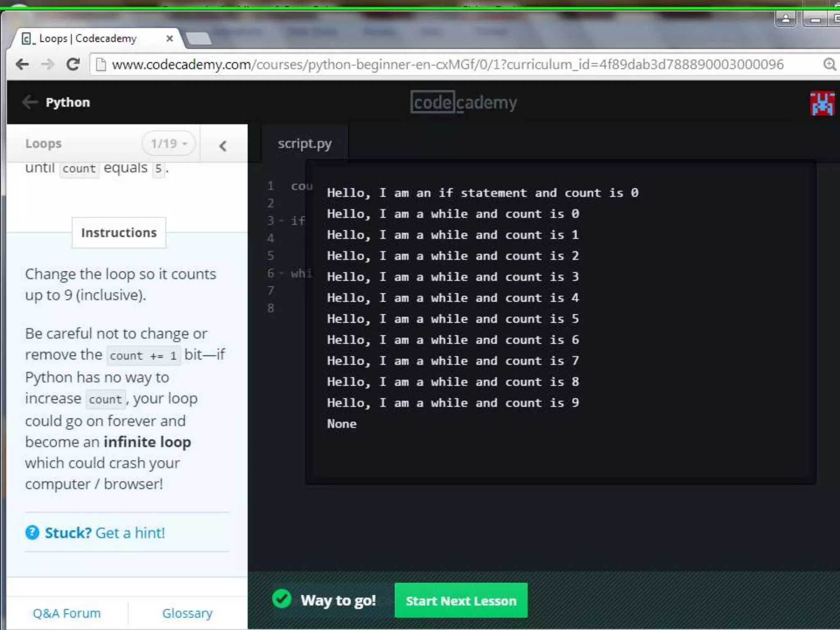Click the Start Next Lesson button
This screenshot has width=840, height=630.
click(x=461, y=600)
